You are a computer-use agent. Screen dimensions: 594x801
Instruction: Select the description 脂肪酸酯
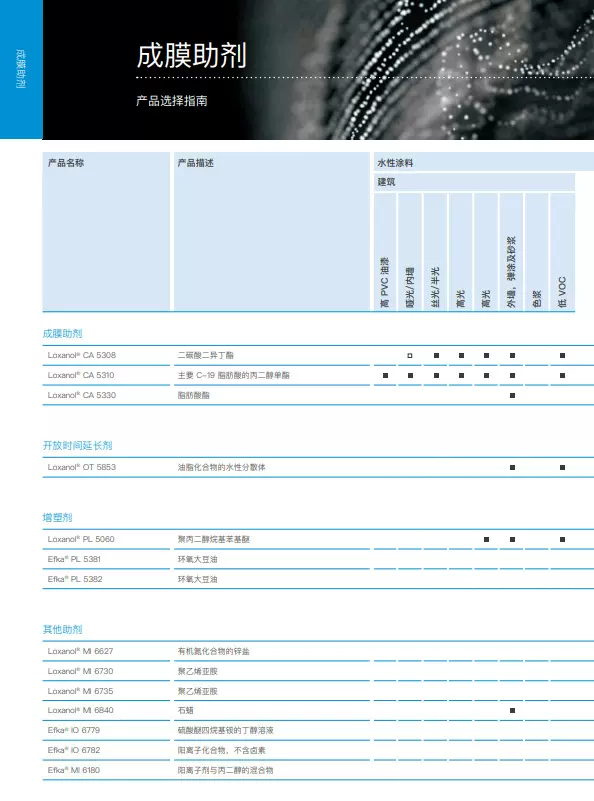(194, 395)
